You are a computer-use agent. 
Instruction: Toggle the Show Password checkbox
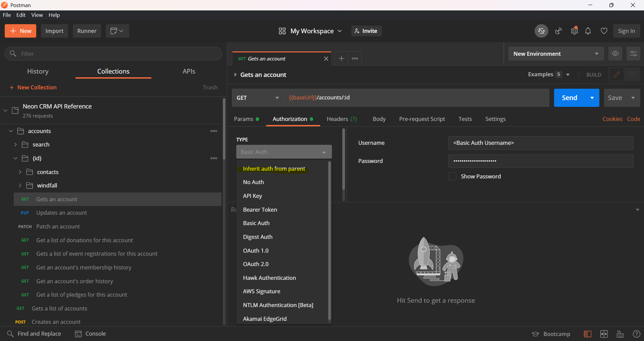tap(452, 176)
